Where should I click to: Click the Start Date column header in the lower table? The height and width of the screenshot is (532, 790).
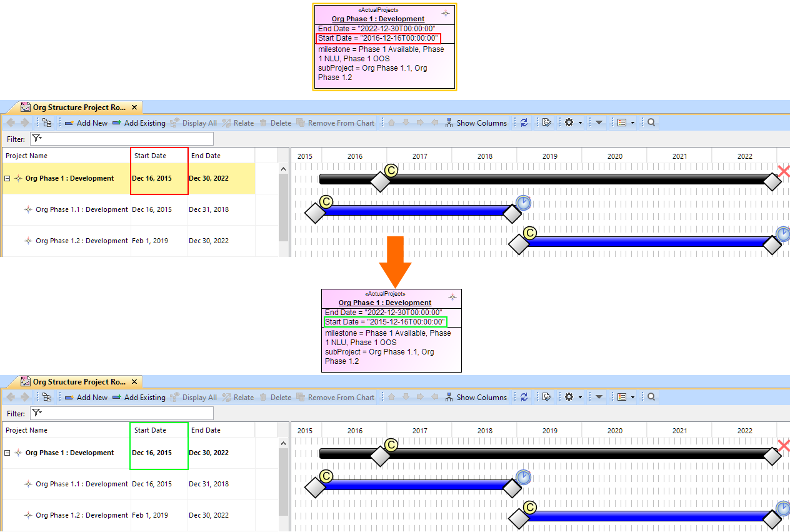[x=151, y=430]
